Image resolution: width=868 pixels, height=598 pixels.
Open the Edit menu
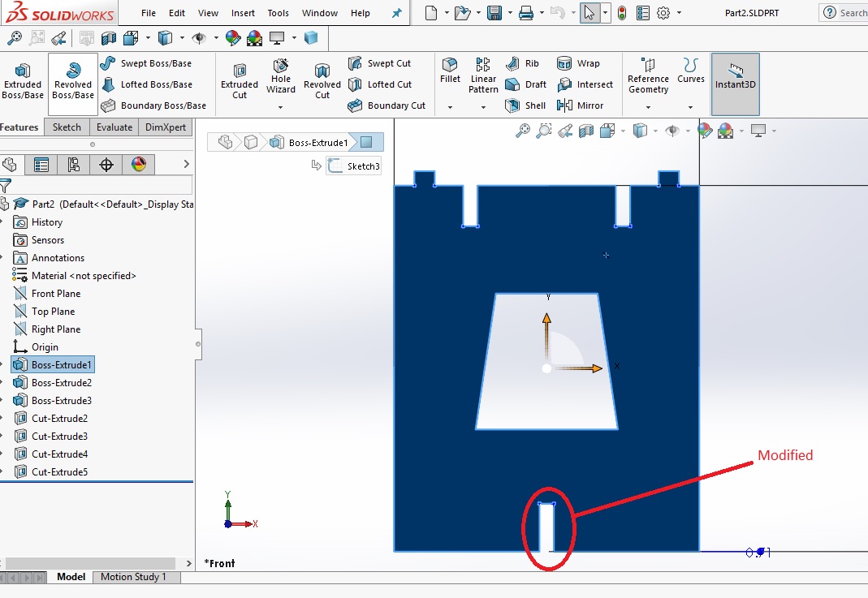click(x=177, y=13)
